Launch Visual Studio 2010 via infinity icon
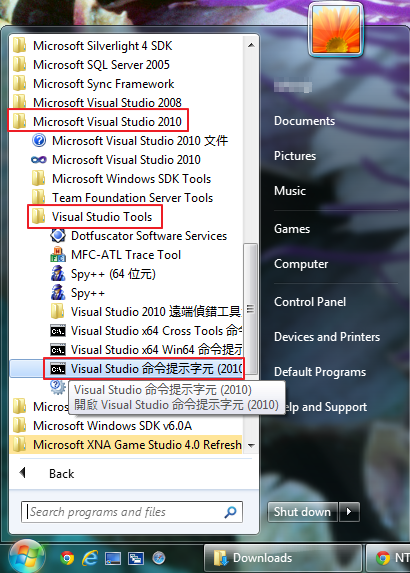Viewport: 410px width, 573px height. coord(39,160)
